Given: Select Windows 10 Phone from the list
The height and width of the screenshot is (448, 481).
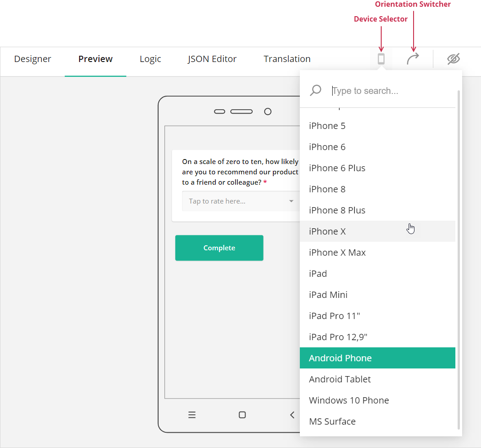Looking at the screenshot, I should [349, 400].
